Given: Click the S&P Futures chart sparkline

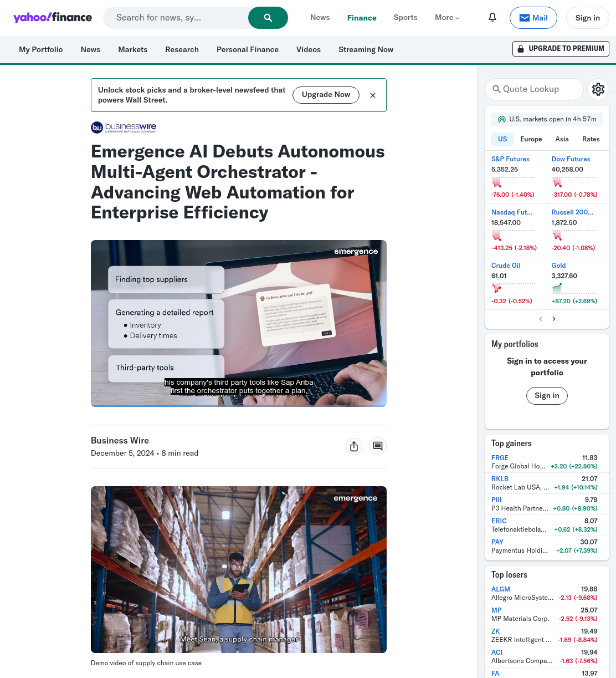Looking at the screenshot, I should [x=514, y=182].
